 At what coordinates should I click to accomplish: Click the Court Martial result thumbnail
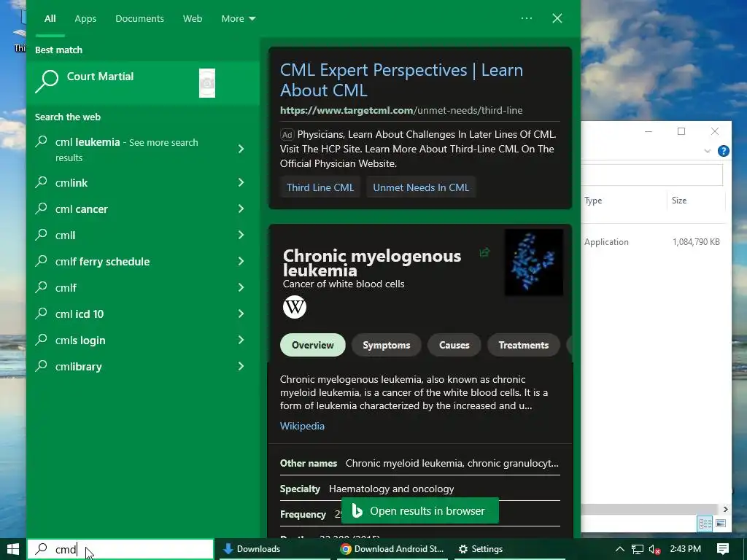tap(206, 83)
